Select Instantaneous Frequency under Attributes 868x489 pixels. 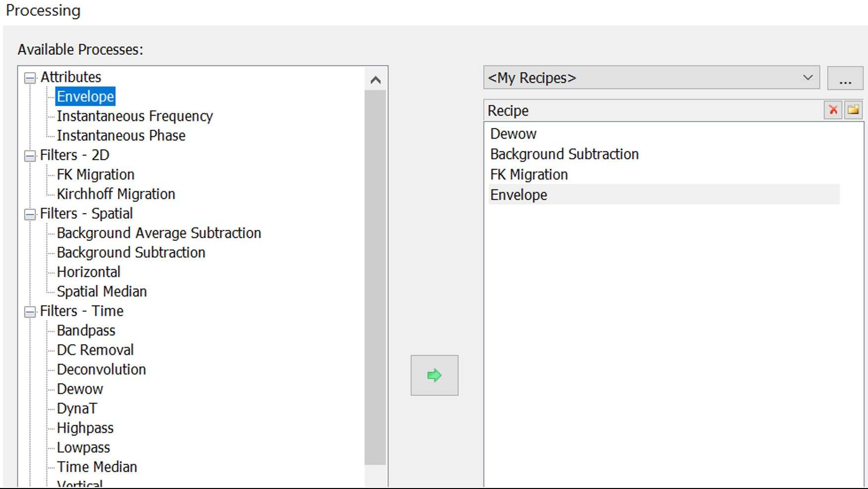click(x=135, y=116)
